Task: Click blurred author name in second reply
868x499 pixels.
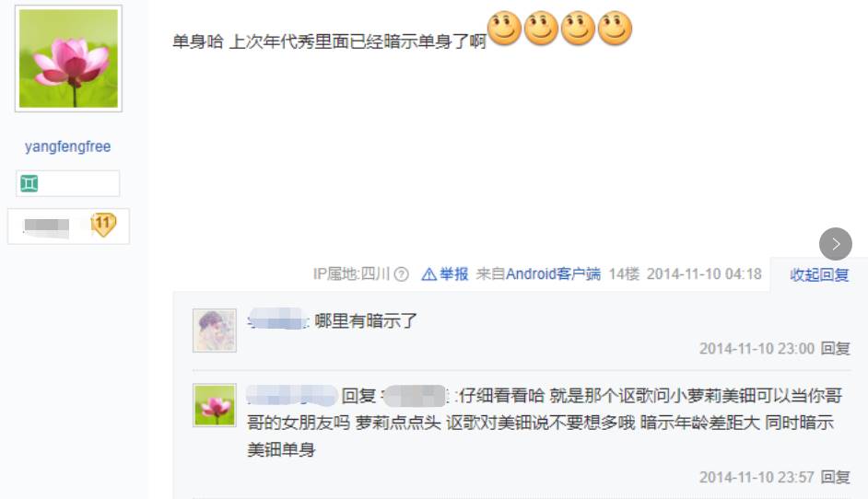Action: pyautogui.click(x=292, y=395)
